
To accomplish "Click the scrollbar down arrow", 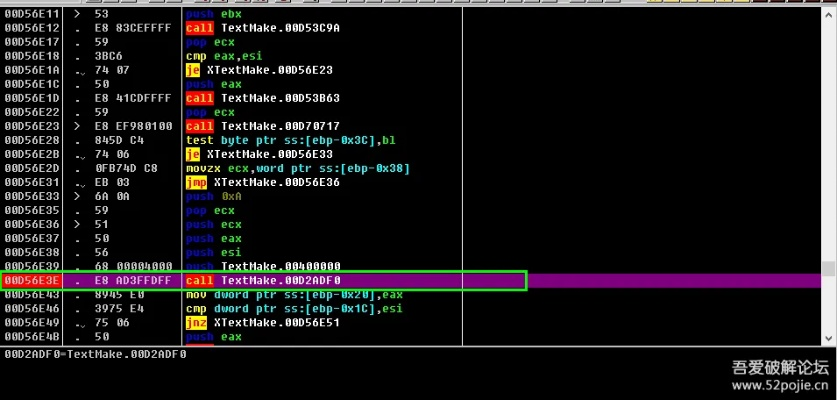I will [x=830, y=339].
